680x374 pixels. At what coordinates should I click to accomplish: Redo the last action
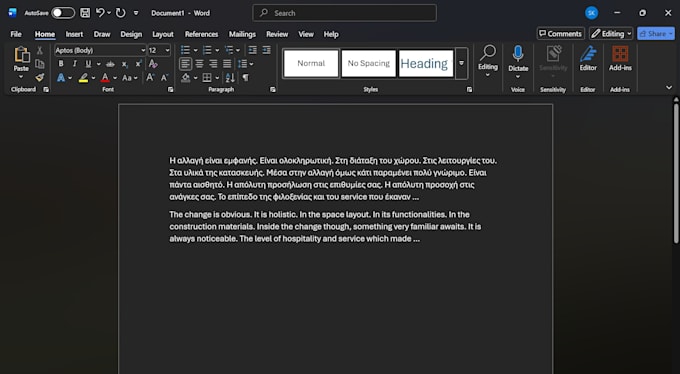coord(121,13)
